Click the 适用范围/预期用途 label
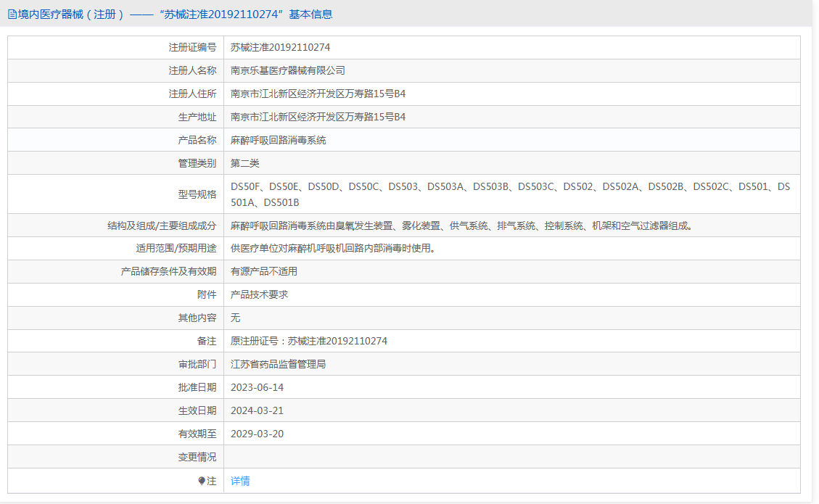The image size is (819, 504). (x=176, y=248)
